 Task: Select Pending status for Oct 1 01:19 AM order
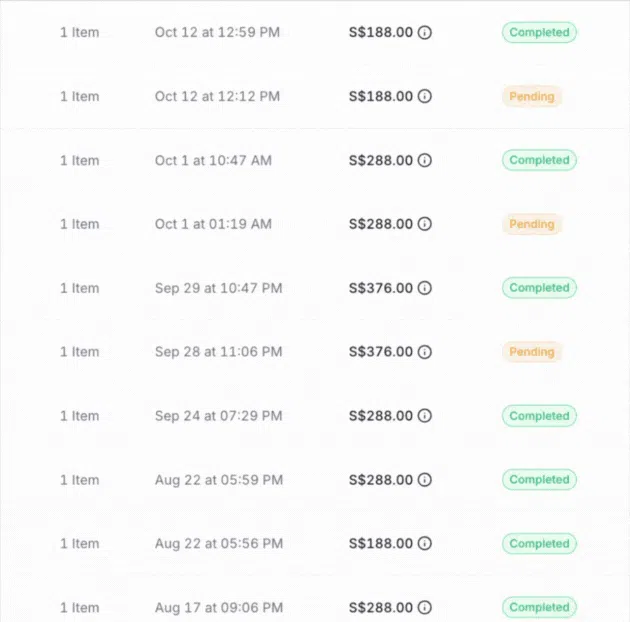coord(531,225)
